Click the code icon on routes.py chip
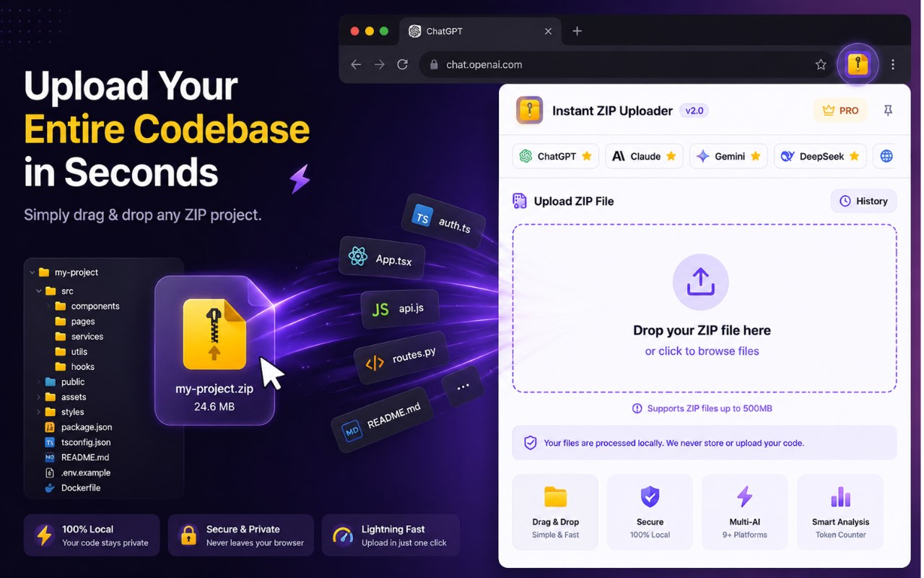Viewport: 924px width, 578px height. click(375, 363)
